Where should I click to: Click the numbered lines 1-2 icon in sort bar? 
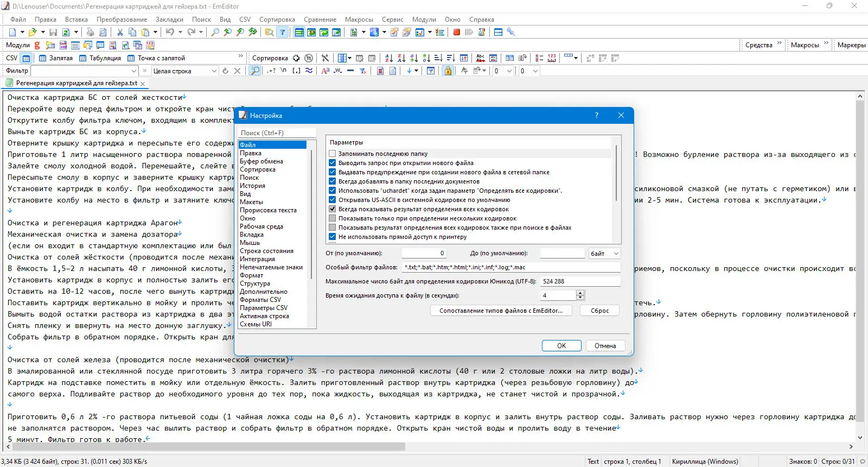point(539,58)
